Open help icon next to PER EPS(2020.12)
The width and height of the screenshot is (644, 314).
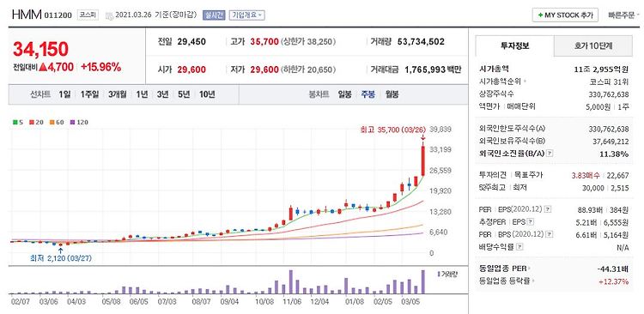point(548,209)
